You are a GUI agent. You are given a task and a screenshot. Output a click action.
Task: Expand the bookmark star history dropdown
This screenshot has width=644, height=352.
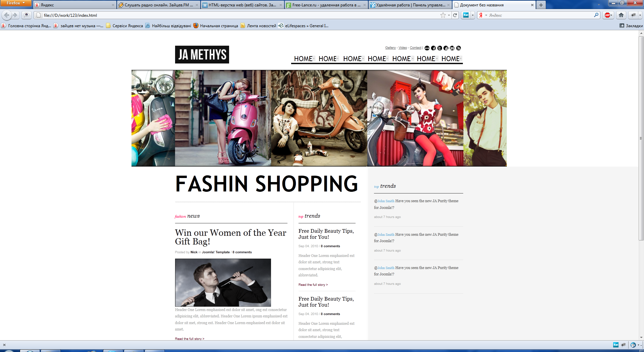tap(449, 15)
